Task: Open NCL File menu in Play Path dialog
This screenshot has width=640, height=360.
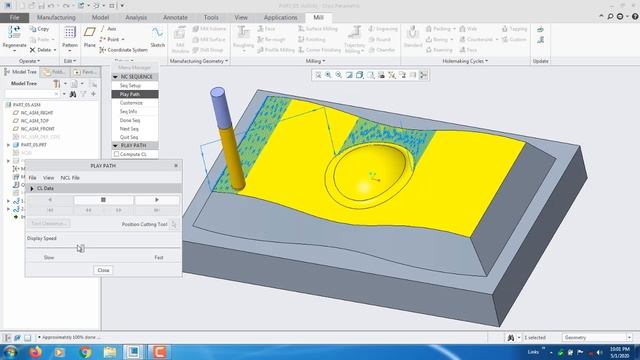Action: click(x=70, y=178)
